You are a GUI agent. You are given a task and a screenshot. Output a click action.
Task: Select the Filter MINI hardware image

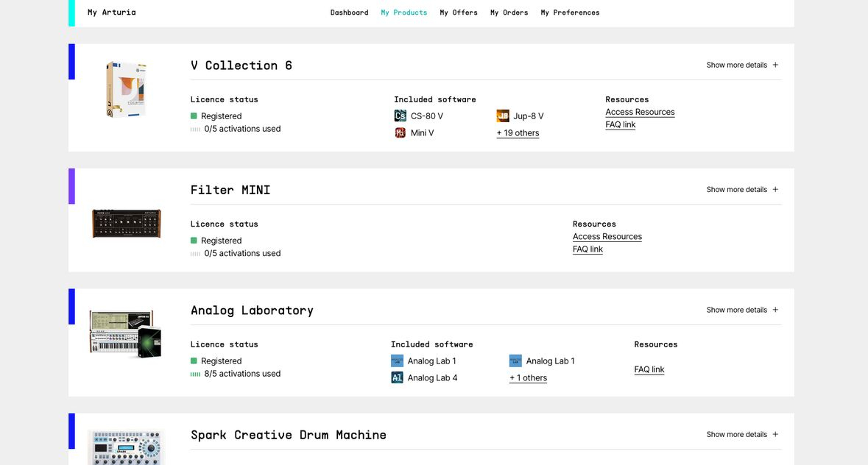(126, 223)
